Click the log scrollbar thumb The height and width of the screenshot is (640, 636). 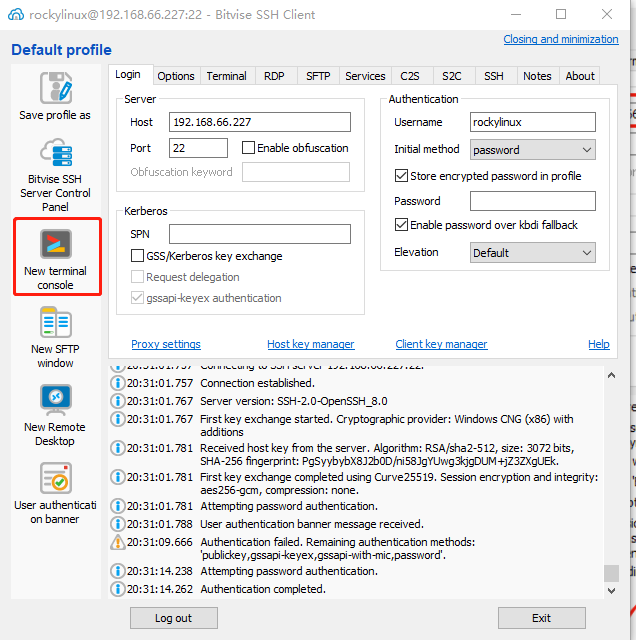tap(611, 573)
